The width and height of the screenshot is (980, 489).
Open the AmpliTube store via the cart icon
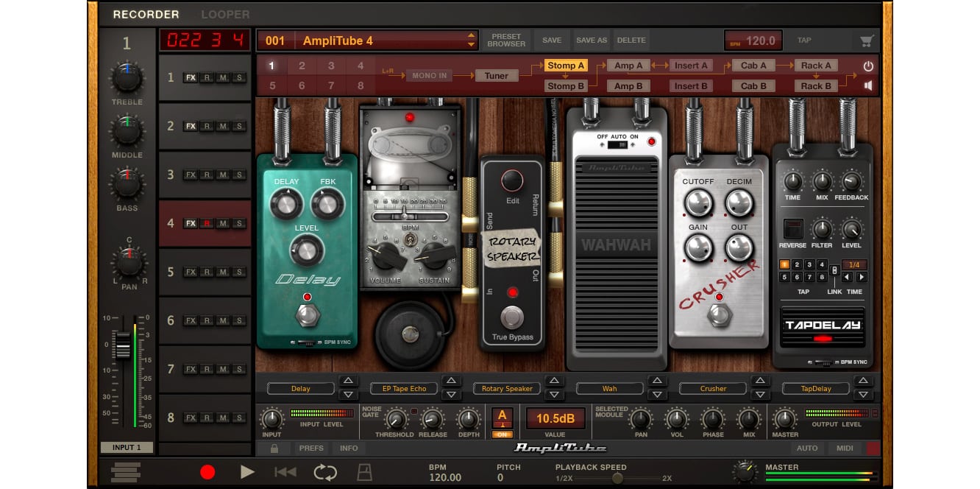pyautogui.click(x=867, y=40)
